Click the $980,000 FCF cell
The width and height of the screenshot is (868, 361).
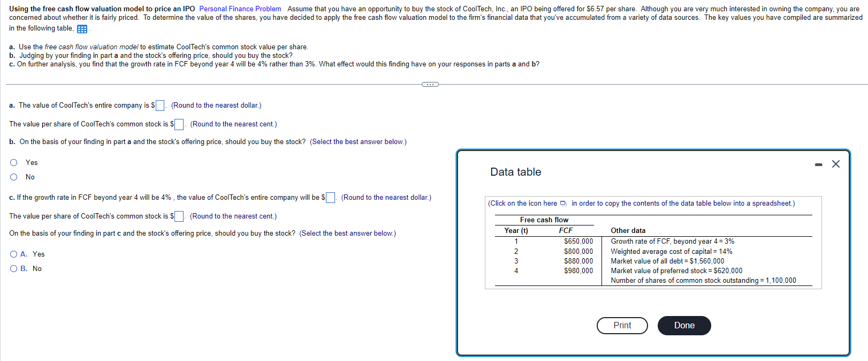[578, 270]
